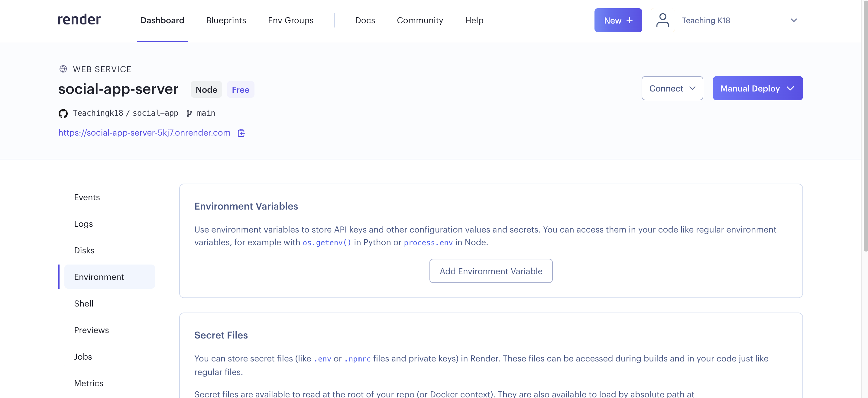The height and width of the screenshot is (398, 868).
Task: Click the user avatar icon
Action: click(662, 20)
